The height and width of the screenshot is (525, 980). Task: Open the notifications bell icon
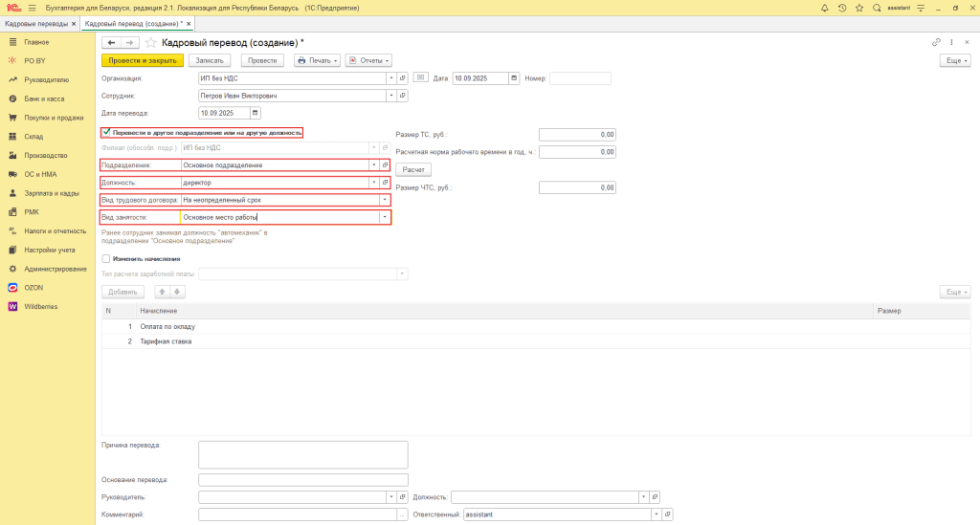[x=824, y=8]
